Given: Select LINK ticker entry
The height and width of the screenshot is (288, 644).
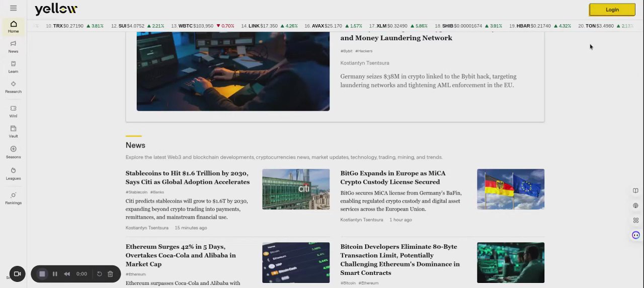Looking at the screenshot, I should coord(269,26).
